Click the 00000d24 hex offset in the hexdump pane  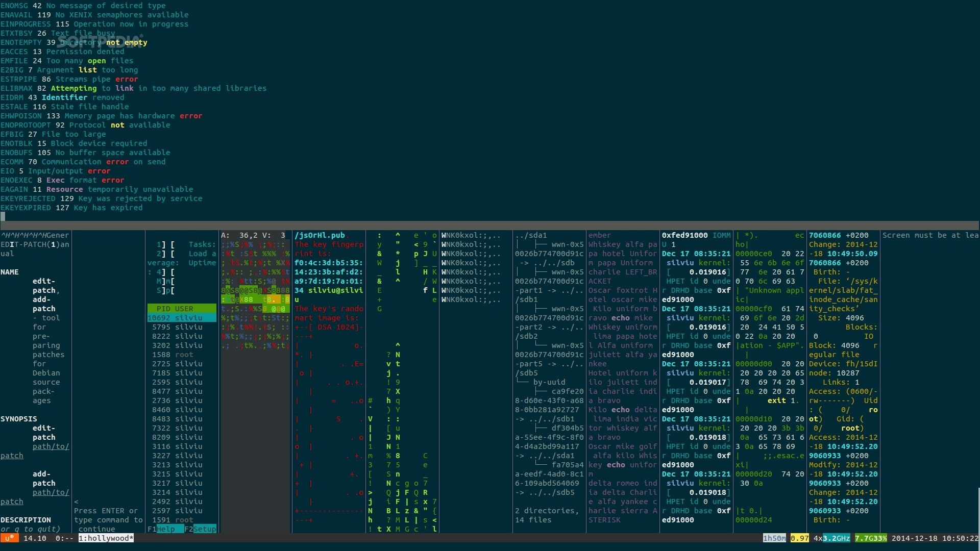pyautogui.click(x=754, y=520)
